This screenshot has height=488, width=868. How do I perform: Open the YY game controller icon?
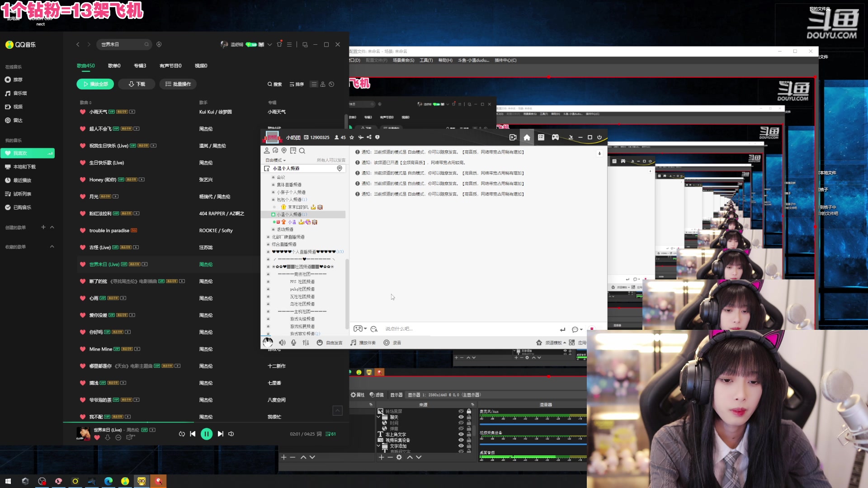pos(555,137)
